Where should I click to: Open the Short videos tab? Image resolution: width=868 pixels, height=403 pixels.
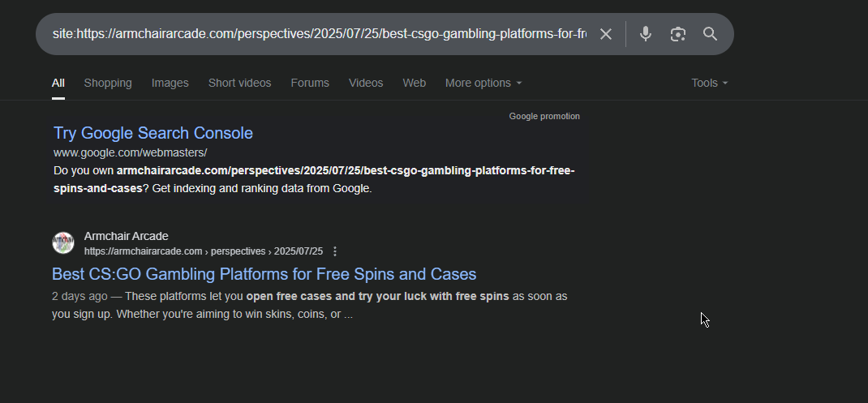click(x=239, y=83)
